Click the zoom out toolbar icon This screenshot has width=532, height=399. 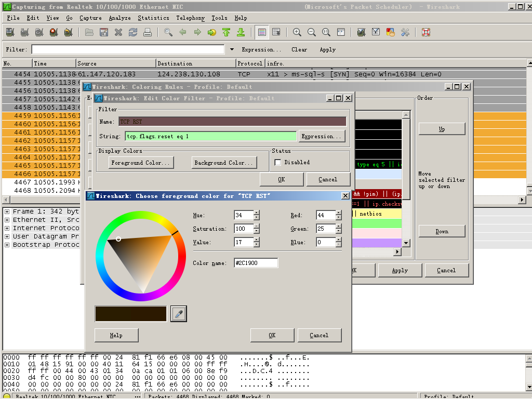coord(312,32)
